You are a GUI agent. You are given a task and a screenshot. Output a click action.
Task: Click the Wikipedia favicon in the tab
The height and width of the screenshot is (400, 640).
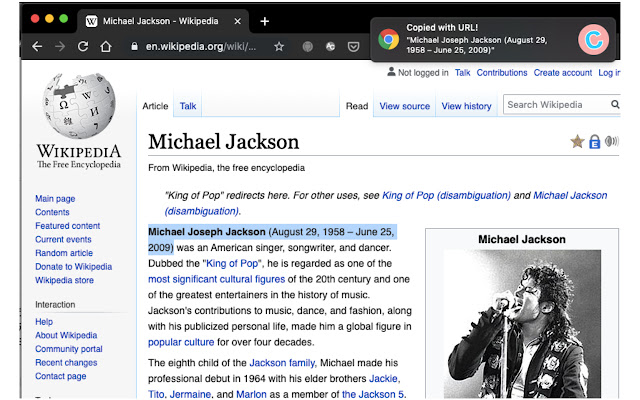pos(91,21)
